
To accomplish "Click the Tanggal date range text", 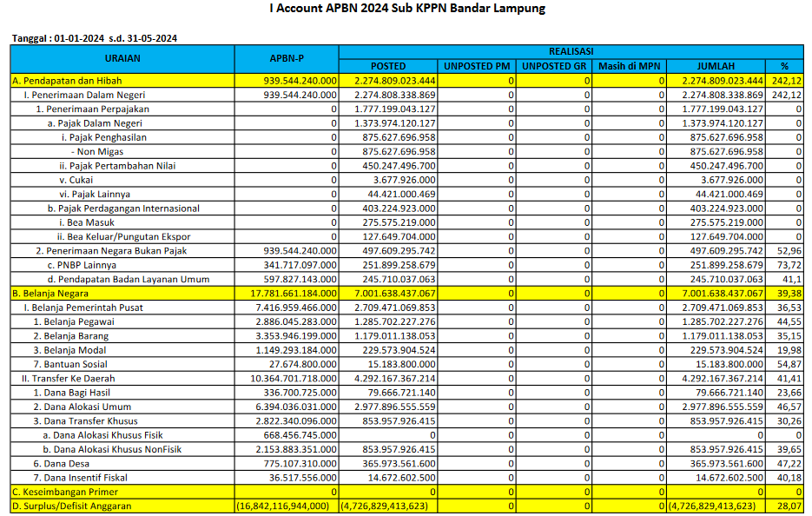I will tap(95, 38).
